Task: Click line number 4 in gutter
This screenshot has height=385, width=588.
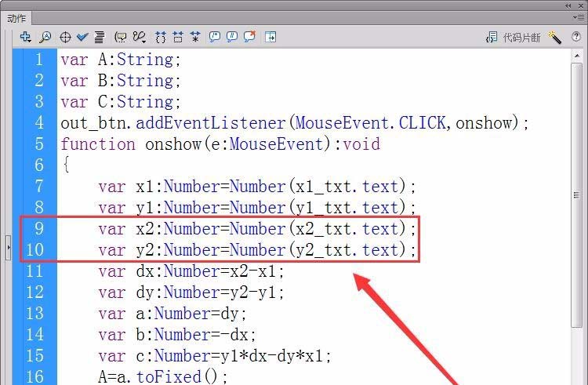Action: point(39,122)
